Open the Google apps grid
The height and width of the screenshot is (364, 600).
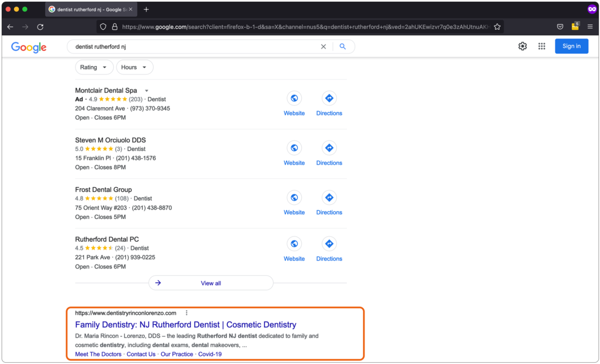pyautogui.click(x=541, y=46)
